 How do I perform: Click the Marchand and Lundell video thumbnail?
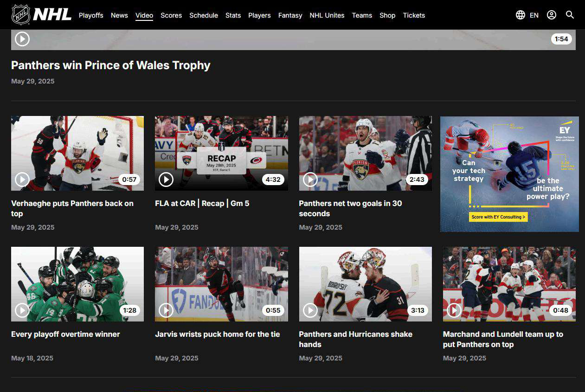pyautogui.click(x=509, y=283)
